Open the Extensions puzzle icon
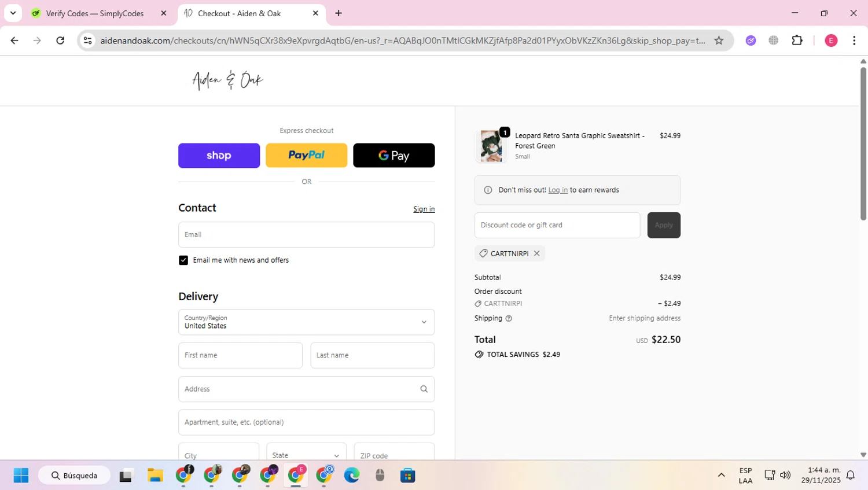The height and width of the screenshot is (490, 868). 797,40
